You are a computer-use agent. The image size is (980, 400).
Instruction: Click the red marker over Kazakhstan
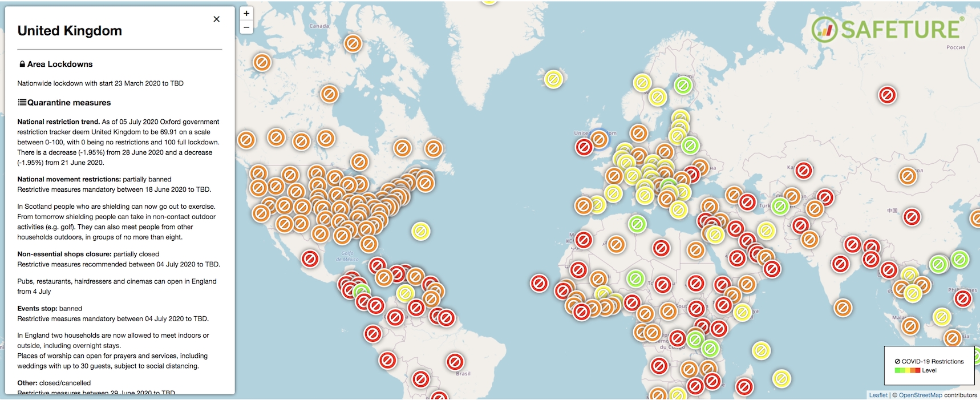[803, 170]
